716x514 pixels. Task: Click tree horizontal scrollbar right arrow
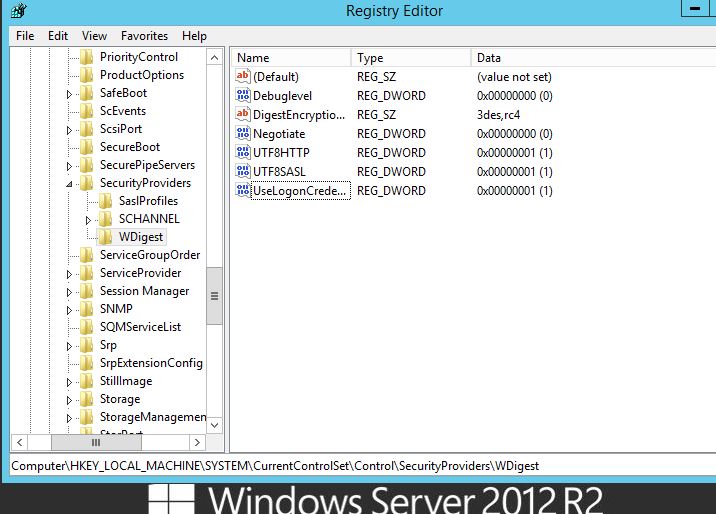click(x=197, y=442)
